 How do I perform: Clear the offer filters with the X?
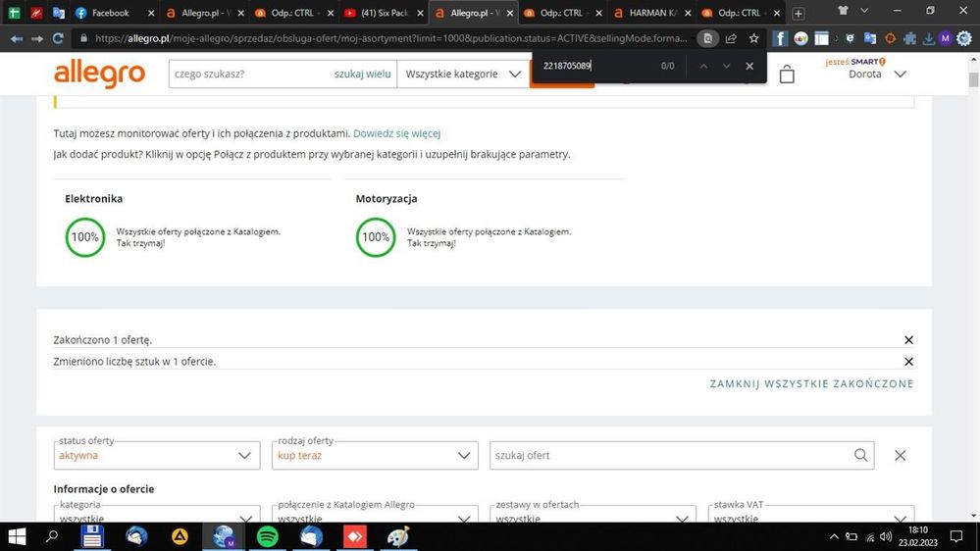pos(900,456)
